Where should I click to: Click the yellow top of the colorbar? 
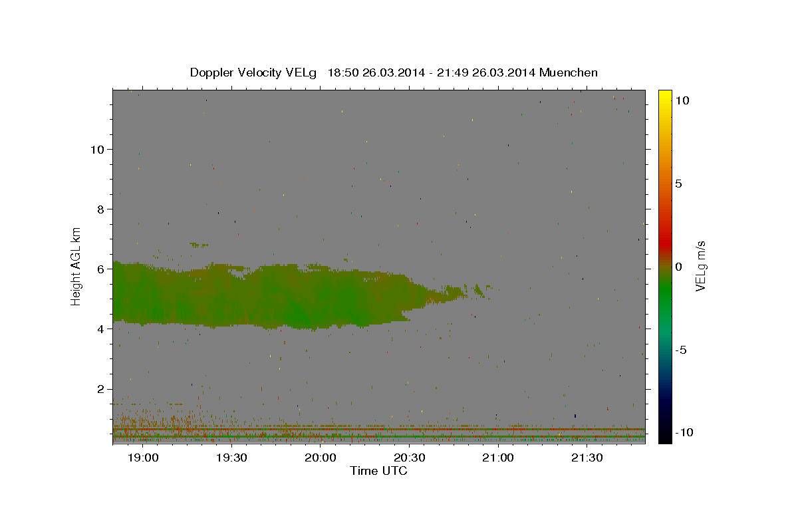pyautogui.click(x=664, y=94)
